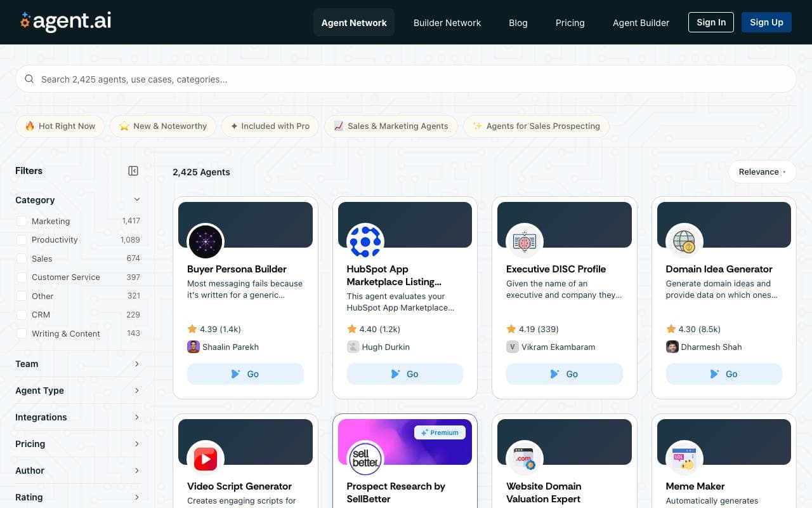
Task: Click the Sign Up button
Action: 766,22
